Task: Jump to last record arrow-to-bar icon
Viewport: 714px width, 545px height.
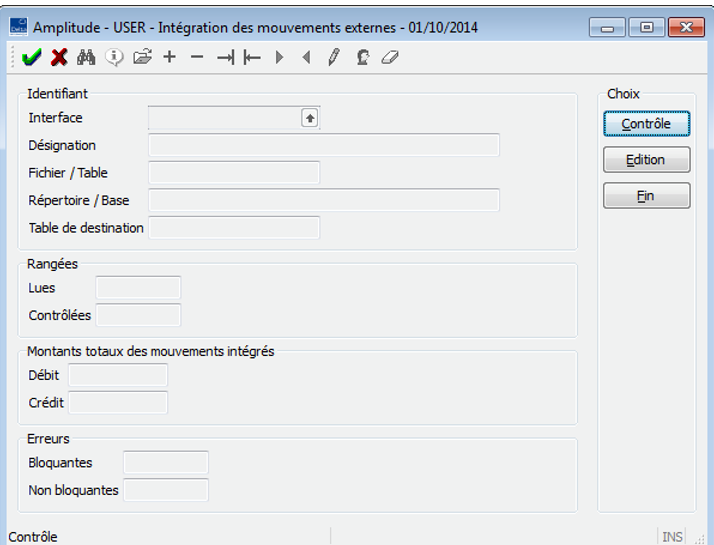Action: [225, 58]
